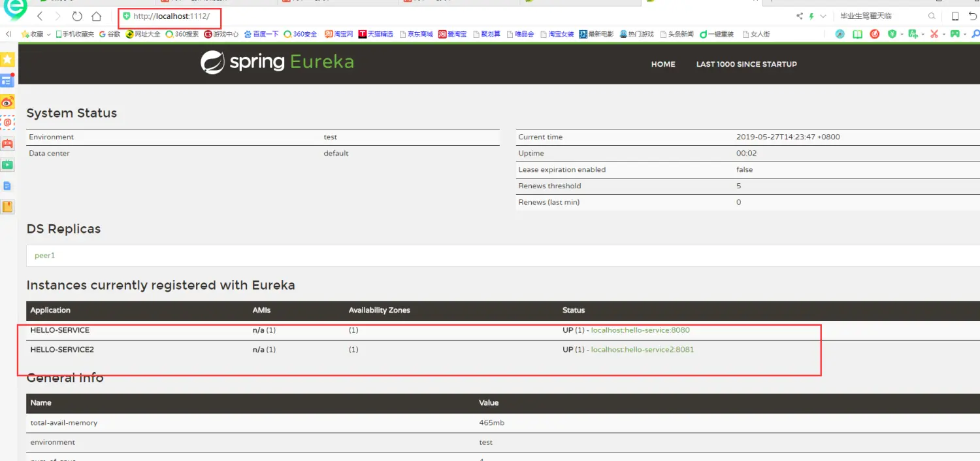Open the 最新电影 bookmark
The image size is (980, 461).
click(x=596, y=34)
